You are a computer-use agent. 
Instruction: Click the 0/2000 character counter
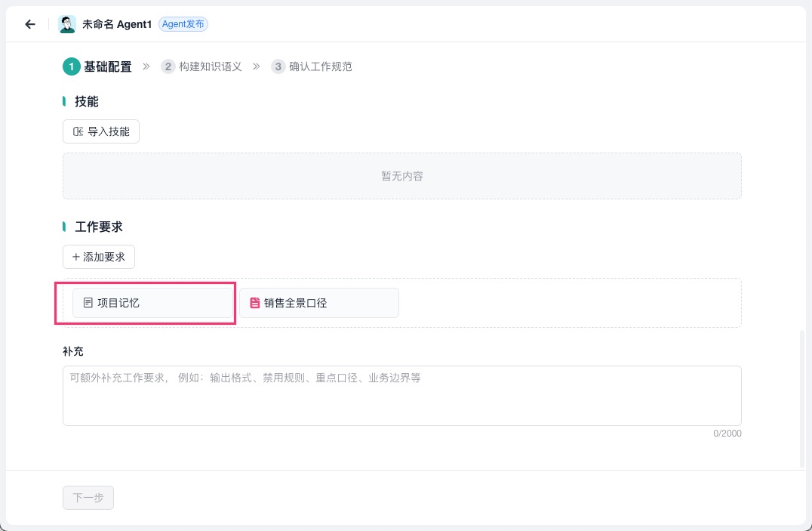pyautogui.click(x=727, y=434)
